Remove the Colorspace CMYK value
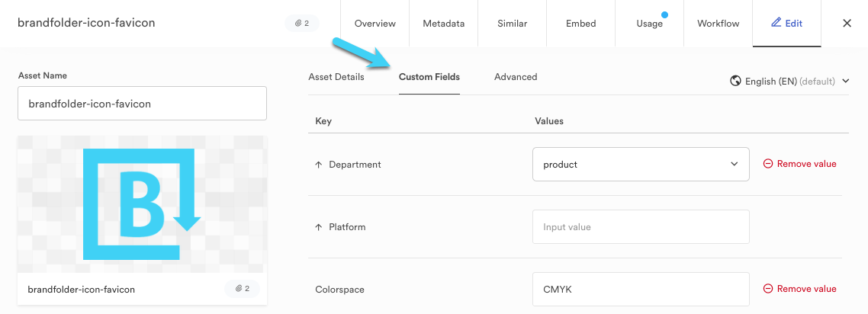The width and height of the screenshot is (868, 314). 799,289
